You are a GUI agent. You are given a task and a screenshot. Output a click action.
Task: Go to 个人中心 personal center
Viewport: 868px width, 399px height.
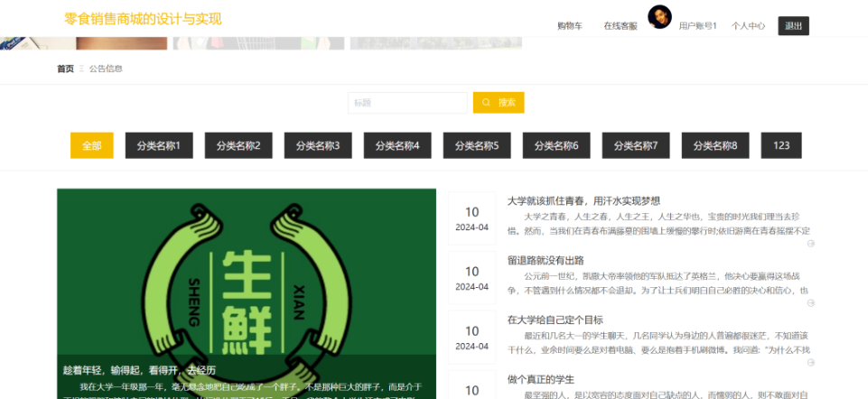coord(749,25)
